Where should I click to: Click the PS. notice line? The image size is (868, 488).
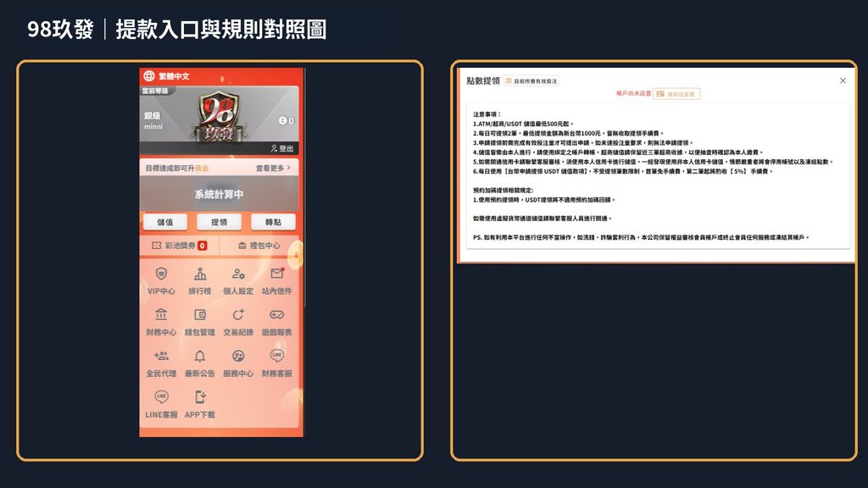pyautogui.click(x=641, y=237)
